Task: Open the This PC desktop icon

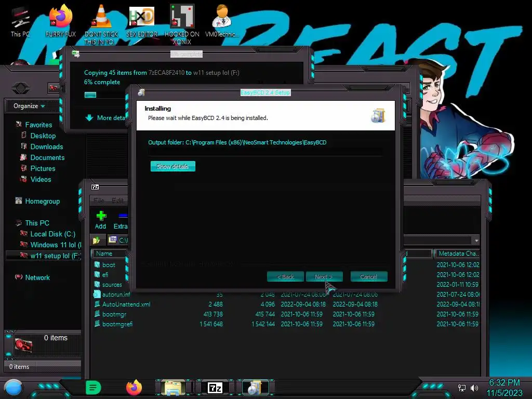Action: coord(20,22)
